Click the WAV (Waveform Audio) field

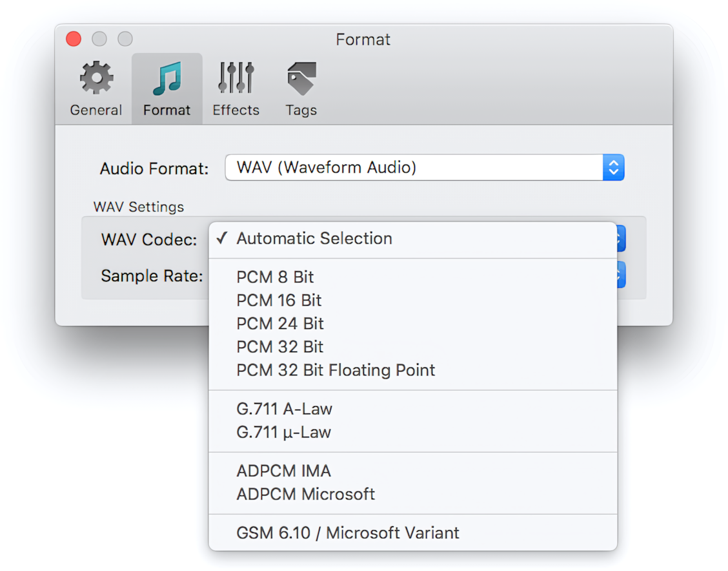coord(424,167)
